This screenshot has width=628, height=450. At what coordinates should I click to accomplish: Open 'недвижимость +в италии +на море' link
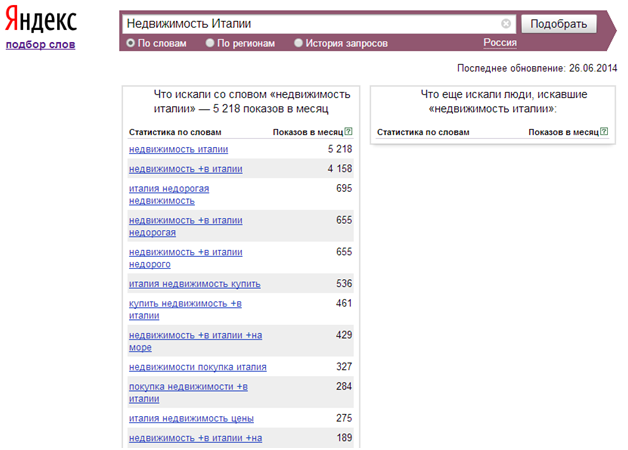(195, 341)
